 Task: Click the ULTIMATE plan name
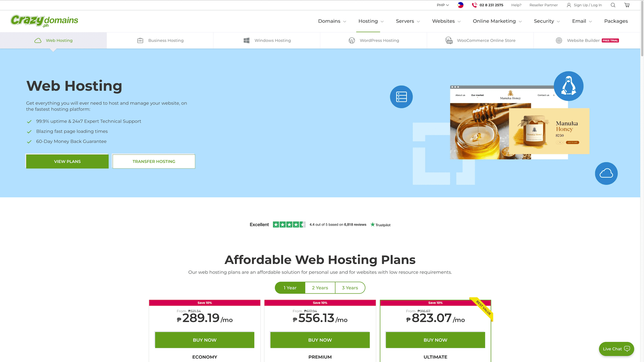coord(435,357)
